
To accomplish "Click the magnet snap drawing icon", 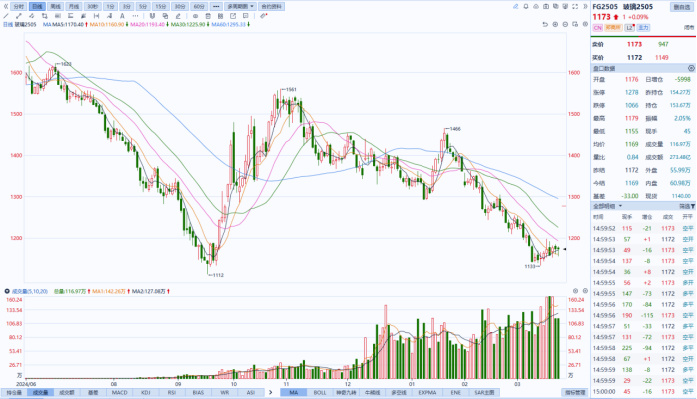I will pyautogui.click(x=152, y=16).
